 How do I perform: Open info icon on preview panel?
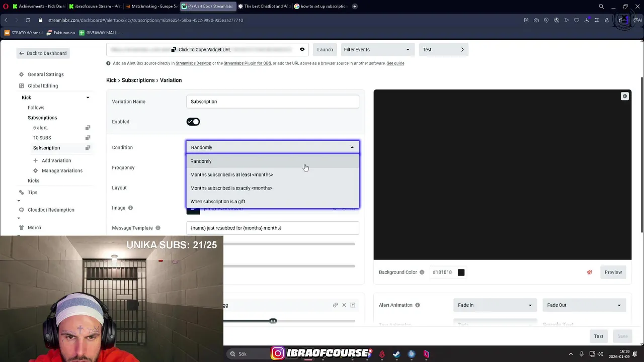coord(625,96)
